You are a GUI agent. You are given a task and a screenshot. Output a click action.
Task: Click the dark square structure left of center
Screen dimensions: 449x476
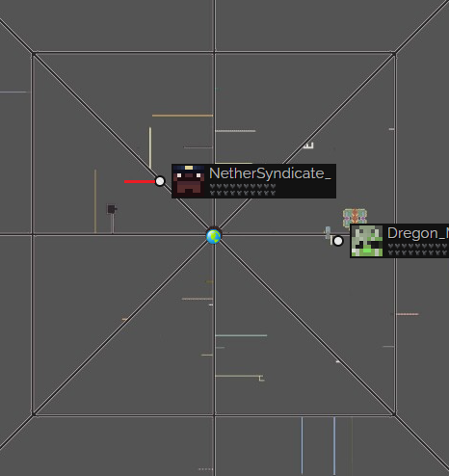pos(112,209)
